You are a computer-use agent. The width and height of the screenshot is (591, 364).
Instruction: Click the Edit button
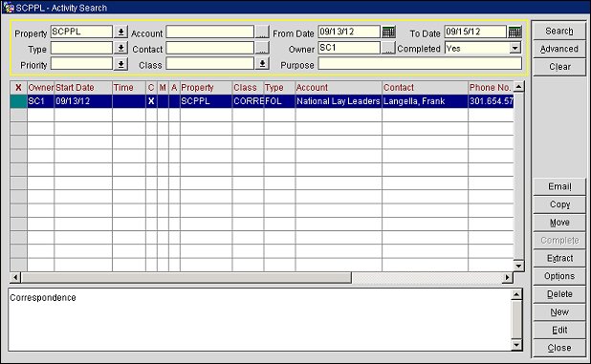pos(559,331)
